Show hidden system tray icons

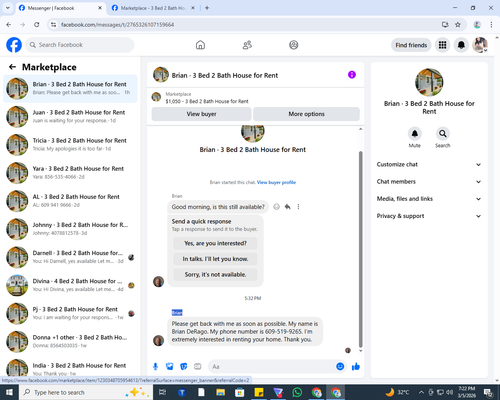tap(421, 392)
